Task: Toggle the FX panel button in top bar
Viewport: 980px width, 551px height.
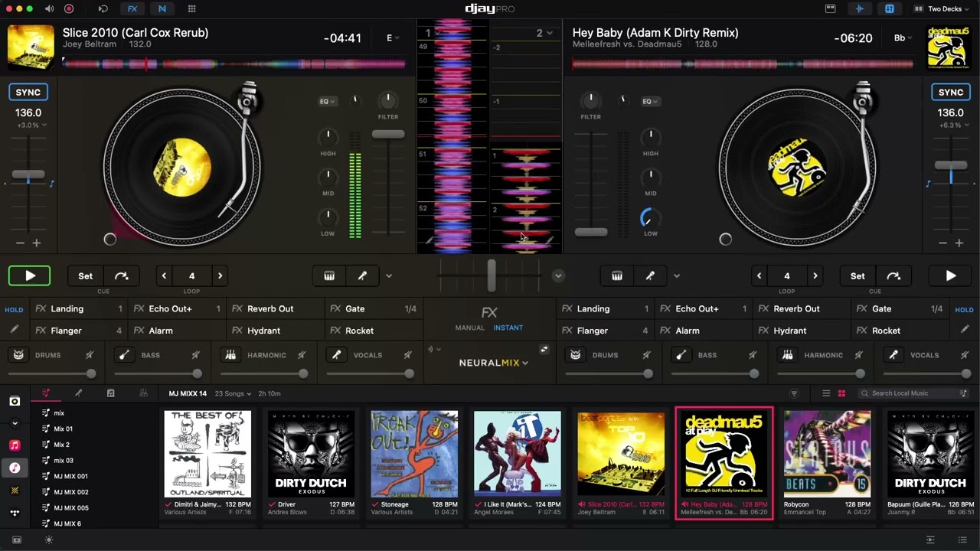Action: pos(132,9)
